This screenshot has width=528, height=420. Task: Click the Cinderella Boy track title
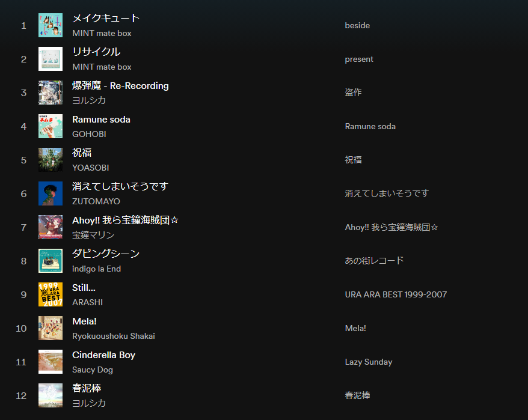[x=103, y=355]
